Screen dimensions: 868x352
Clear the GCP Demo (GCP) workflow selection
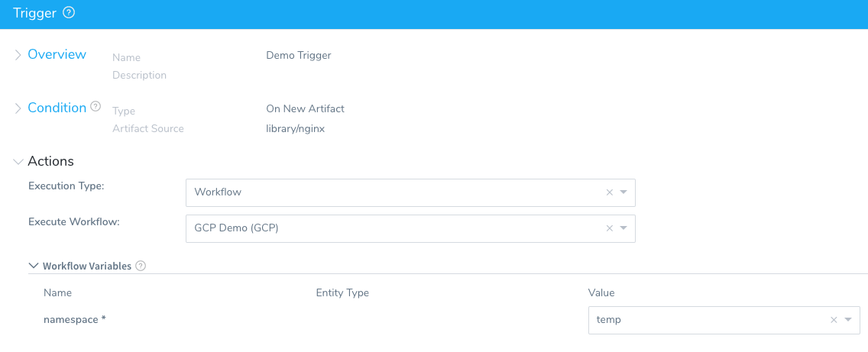tap(610, 228)
